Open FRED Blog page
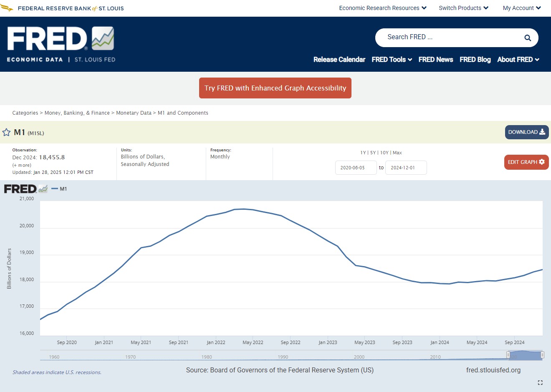The width and height of the screenshot is (551, 392). 475,60
